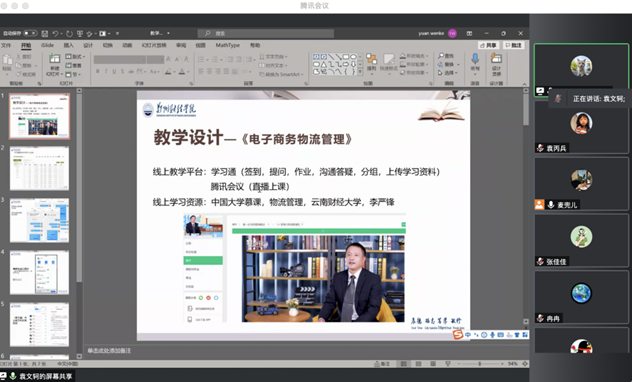632x382 pixels.
Task: Select slide 5 thumbnail
Action: 39,324
